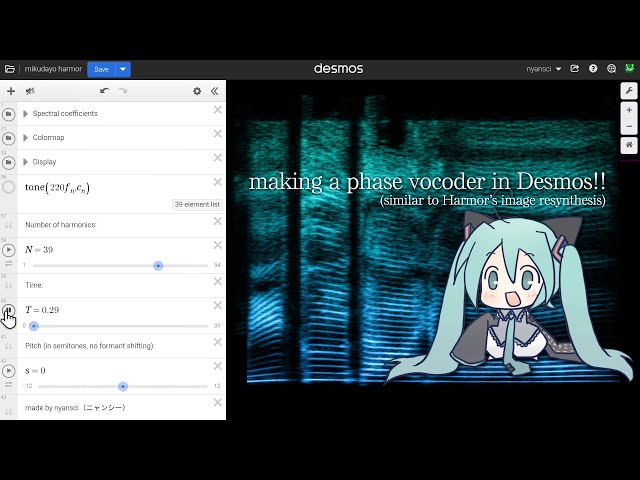The height and width of the screenshot is (480, 640).
Task: Select the Time: note
Action: [34, 285]
